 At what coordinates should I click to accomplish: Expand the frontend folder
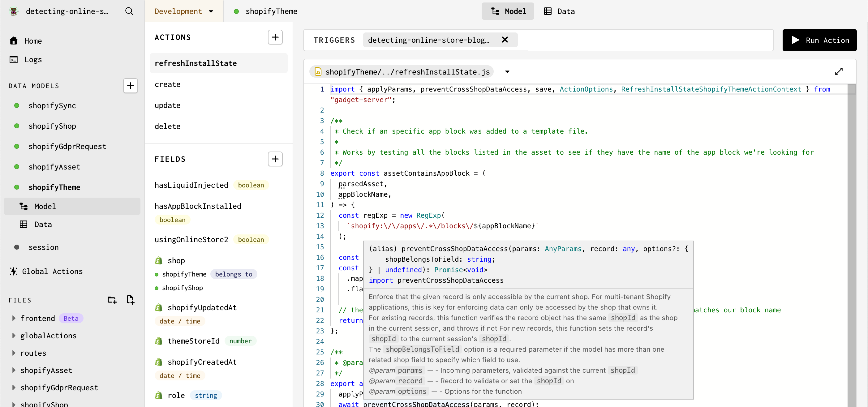coord(14,318)
